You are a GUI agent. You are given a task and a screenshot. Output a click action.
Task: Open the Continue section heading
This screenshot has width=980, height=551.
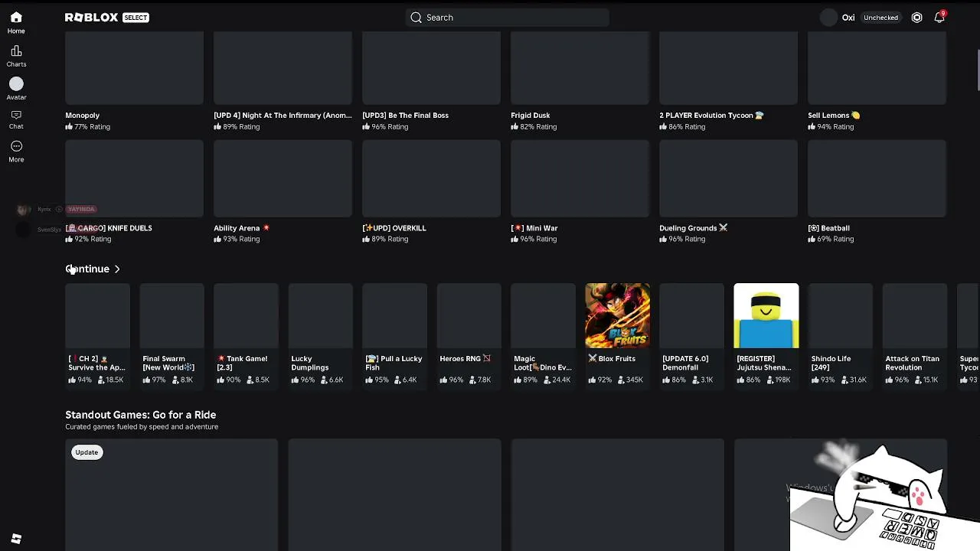click(x=87, y=269)
